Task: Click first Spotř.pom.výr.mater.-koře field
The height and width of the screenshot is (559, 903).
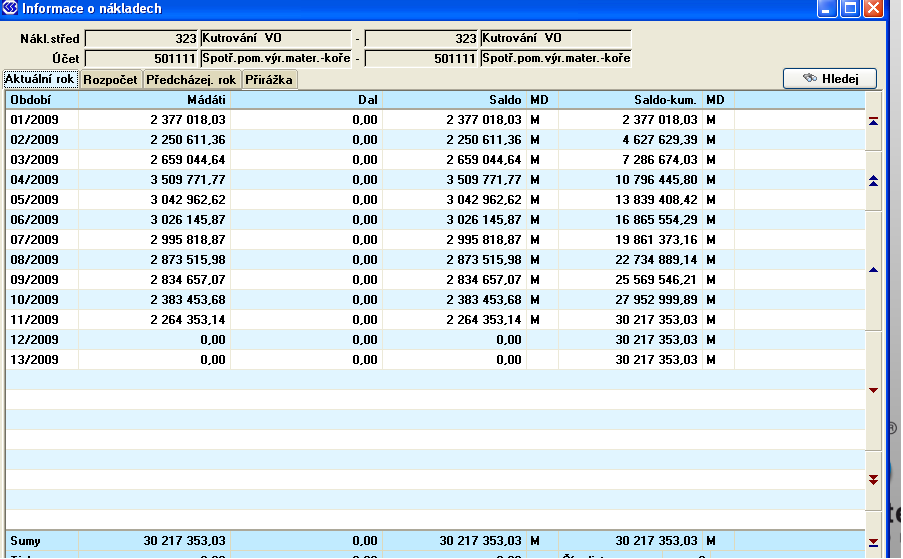Action: pos(276,58)
